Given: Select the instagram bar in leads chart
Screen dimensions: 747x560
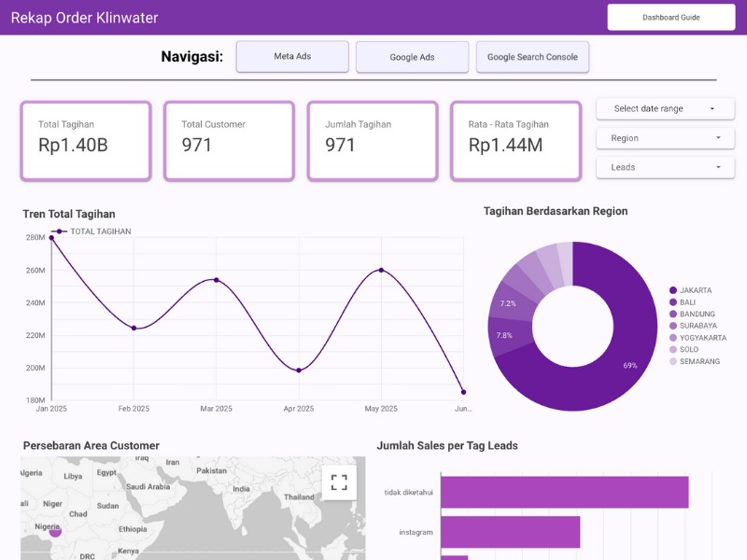Looking at the screenshot, I should click(510, 532).
